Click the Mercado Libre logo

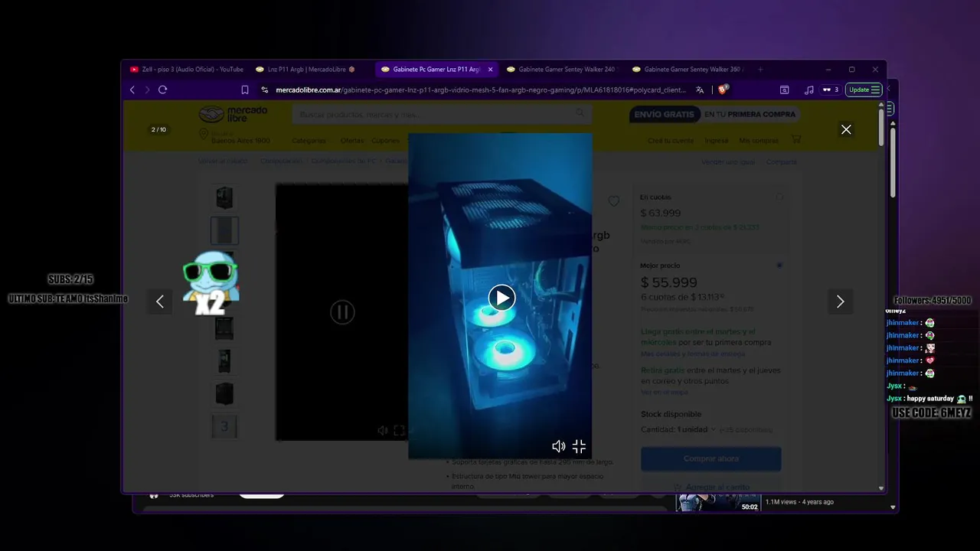pyautogui.click(x=233, y=115)
